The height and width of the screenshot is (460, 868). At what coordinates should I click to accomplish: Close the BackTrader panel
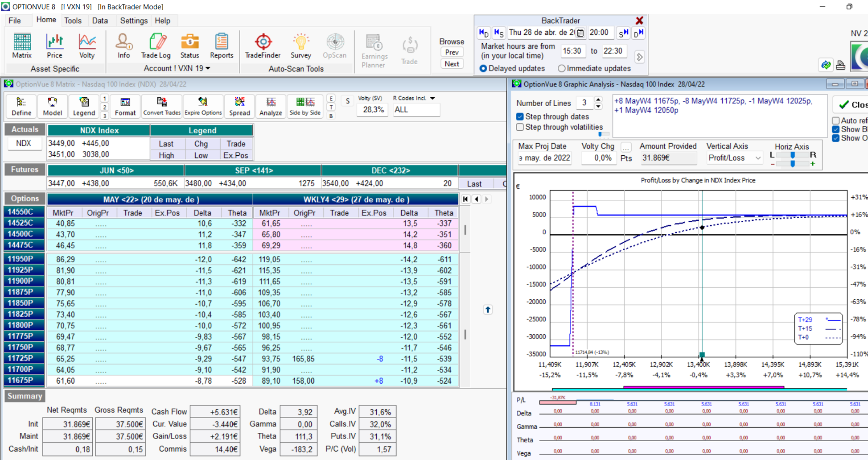point(639,21)
